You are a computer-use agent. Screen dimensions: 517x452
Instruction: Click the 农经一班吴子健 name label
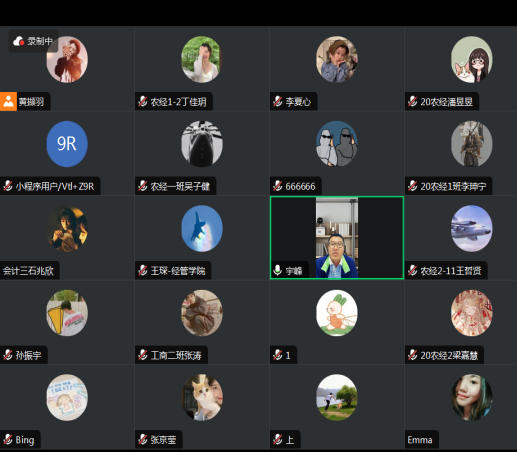180,186
